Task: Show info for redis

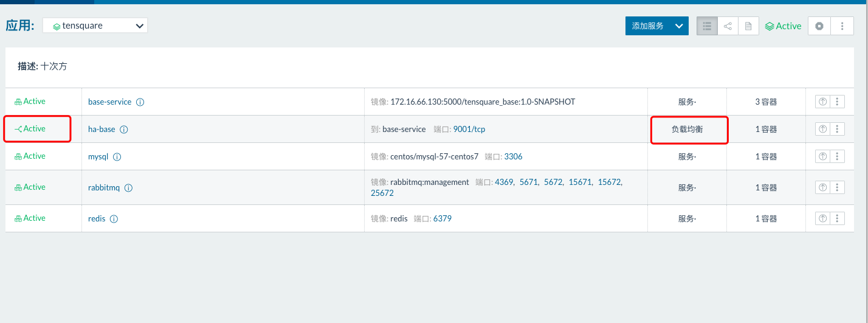Action: click(x=114, y=219)
